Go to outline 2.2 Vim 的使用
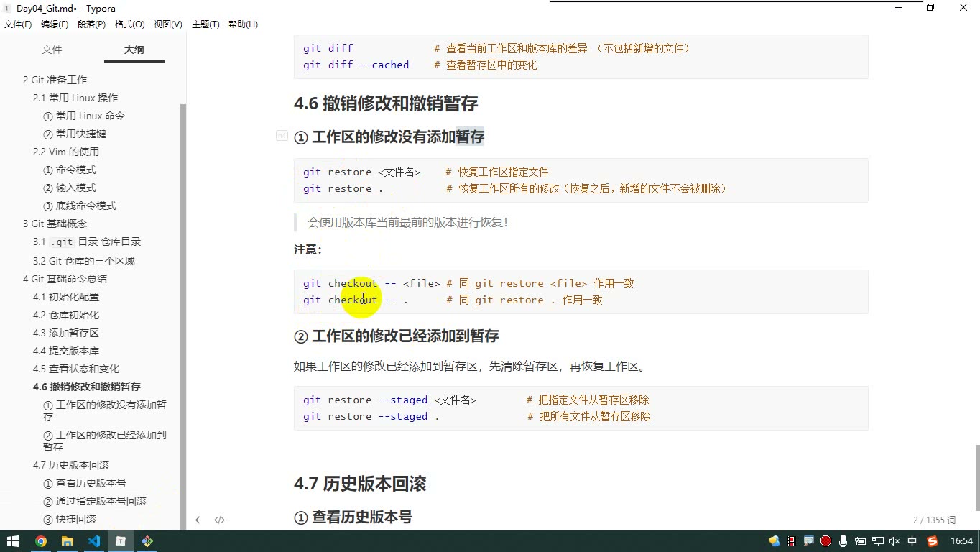Viewport: 980px width, 552px height. pyautogui.click(x=66, y=152)
